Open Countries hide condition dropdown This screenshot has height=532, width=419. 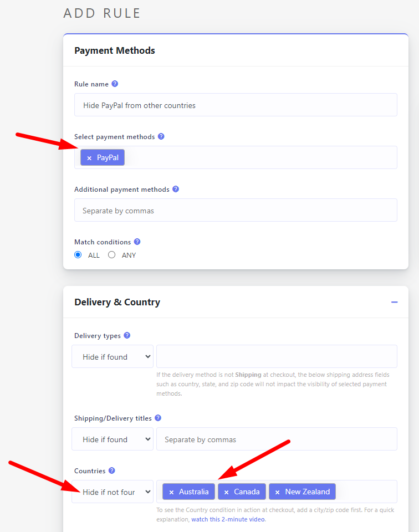pos(113,492)
